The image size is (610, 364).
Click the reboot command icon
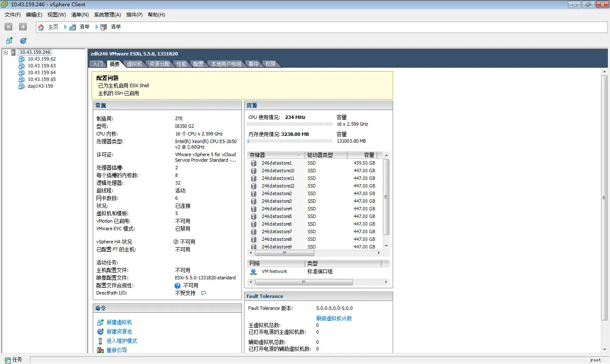100,350
